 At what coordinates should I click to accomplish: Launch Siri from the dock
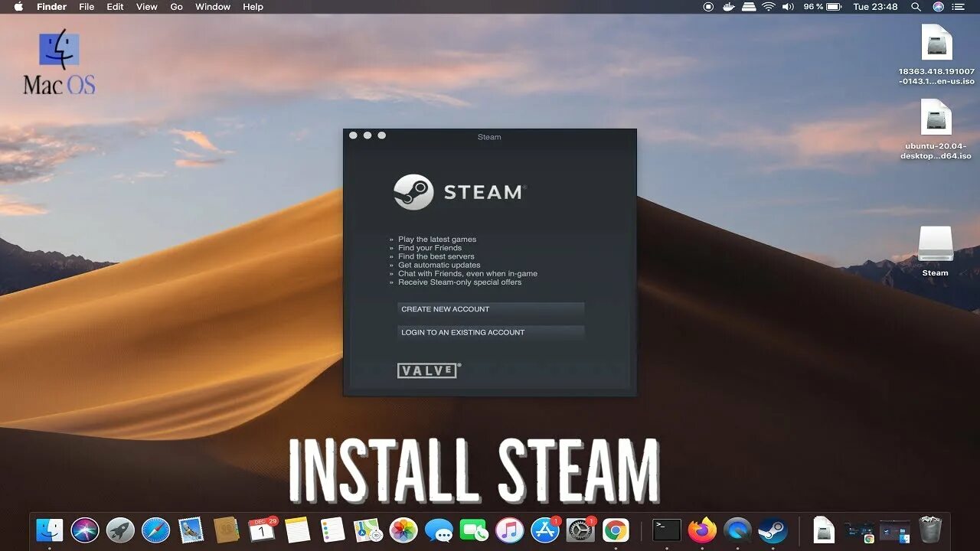[85, 530]
